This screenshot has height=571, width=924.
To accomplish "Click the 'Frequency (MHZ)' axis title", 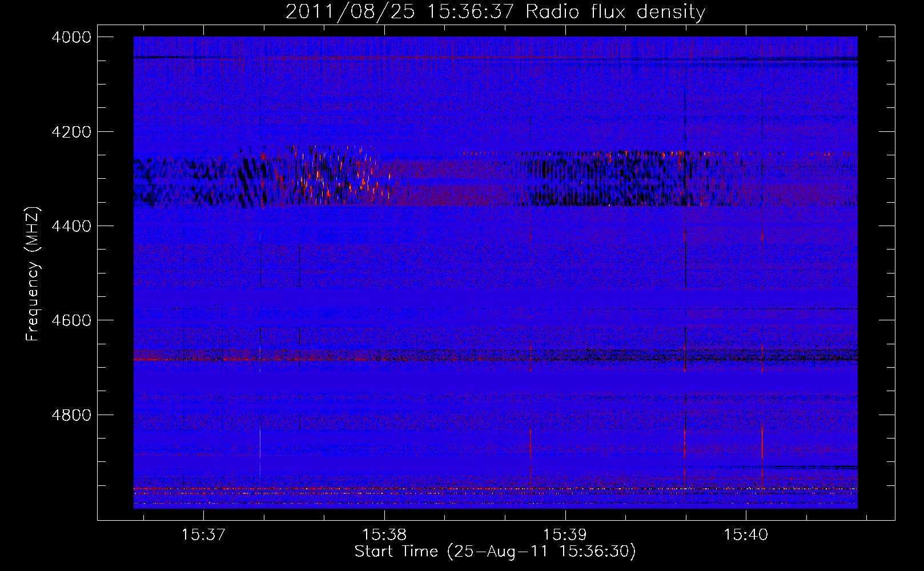I will pyautogui.click(x=33, y=274).
